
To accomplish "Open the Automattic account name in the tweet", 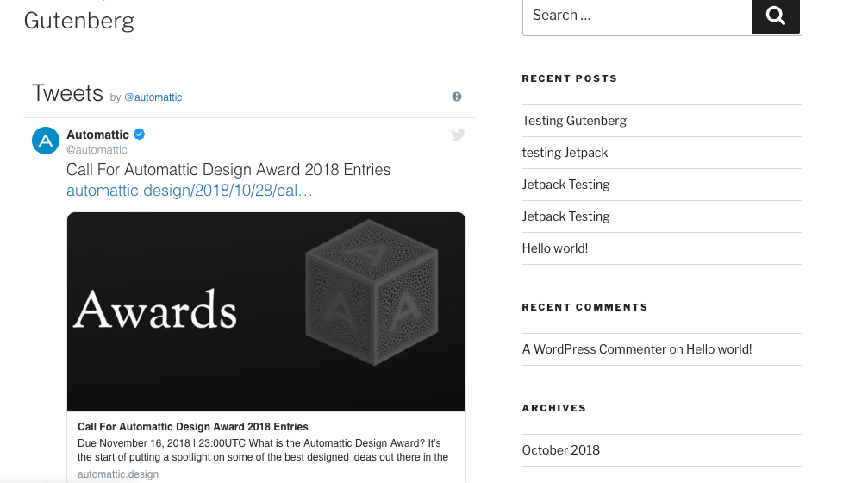I will (x=97, y=135).
